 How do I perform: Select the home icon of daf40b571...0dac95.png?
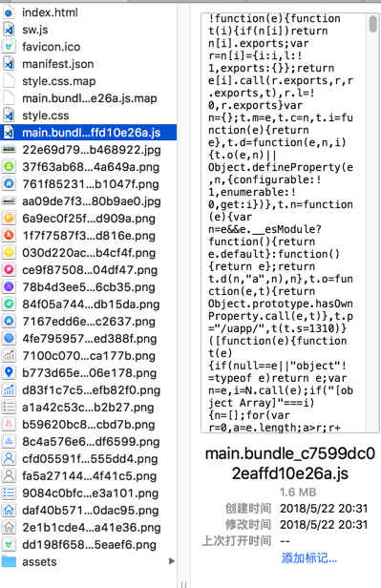point(9,511)
